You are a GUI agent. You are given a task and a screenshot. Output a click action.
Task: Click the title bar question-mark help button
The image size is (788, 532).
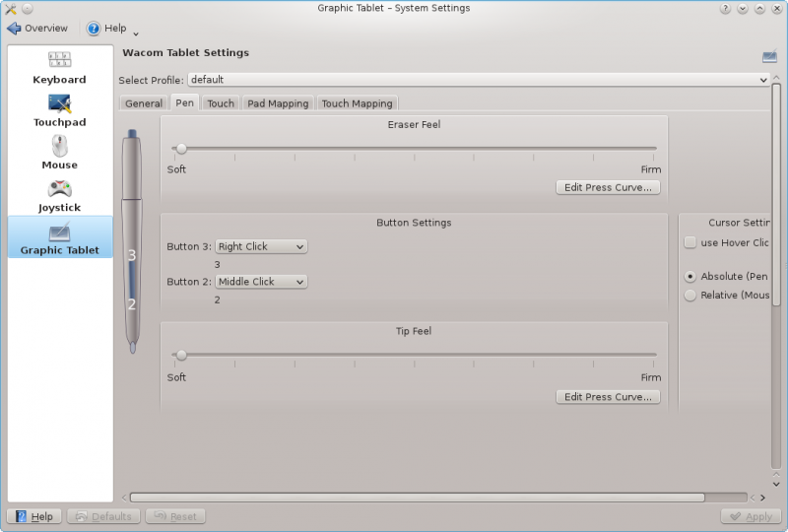point(725,9)
